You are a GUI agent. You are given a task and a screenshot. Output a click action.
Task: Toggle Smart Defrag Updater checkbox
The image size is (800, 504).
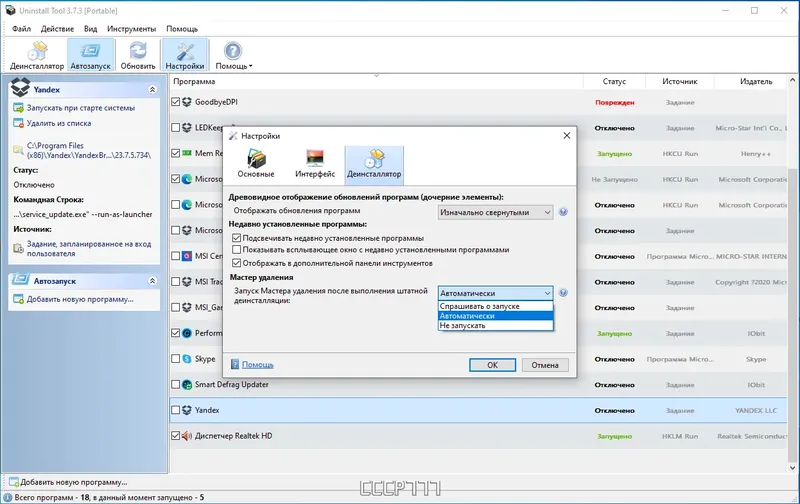(176, 384)
